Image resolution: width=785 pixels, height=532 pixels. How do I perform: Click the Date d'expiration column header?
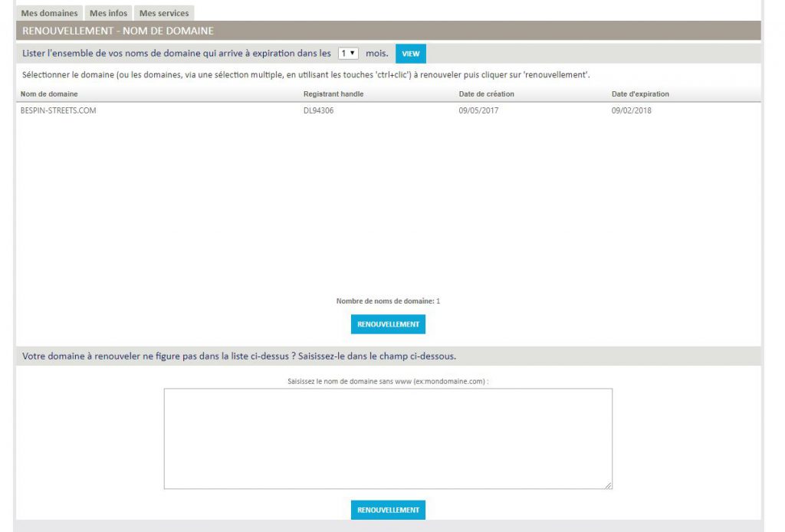640,94
